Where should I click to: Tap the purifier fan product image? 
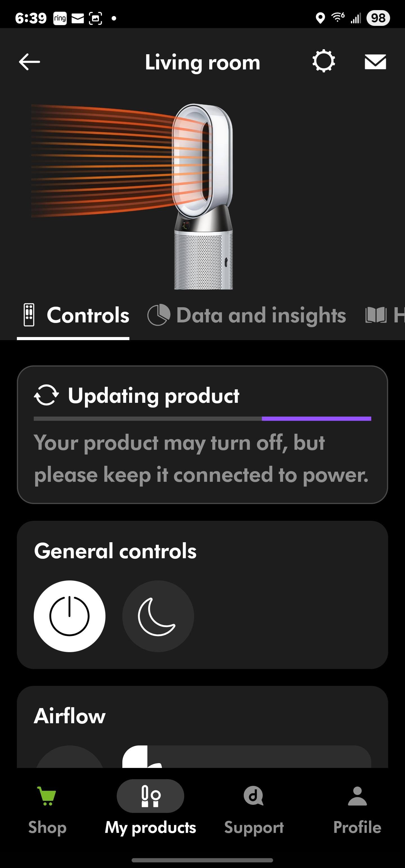tap(203, 195)
